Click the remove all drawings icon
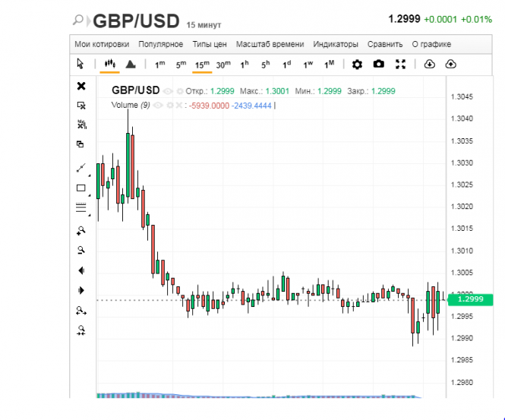 pos(82,125)
